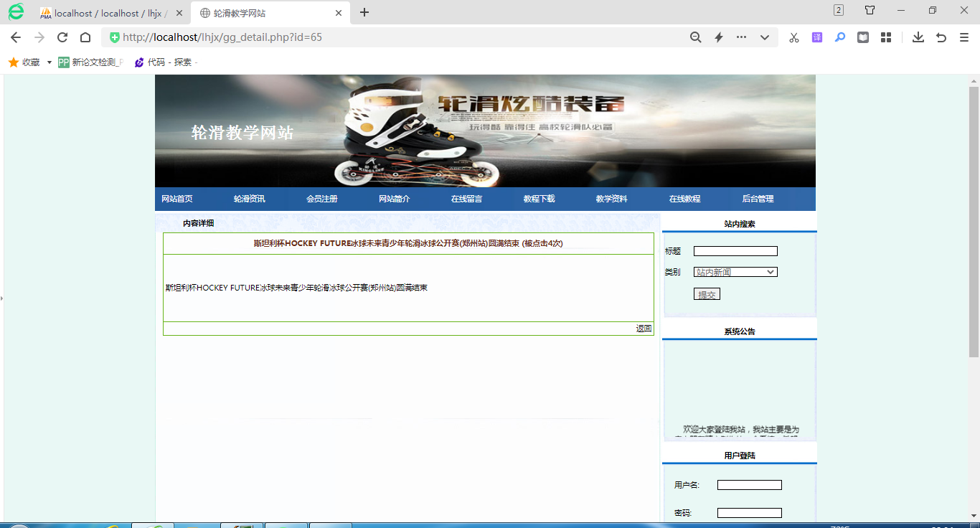Click the 返回 link below article

tap(644, 329)
